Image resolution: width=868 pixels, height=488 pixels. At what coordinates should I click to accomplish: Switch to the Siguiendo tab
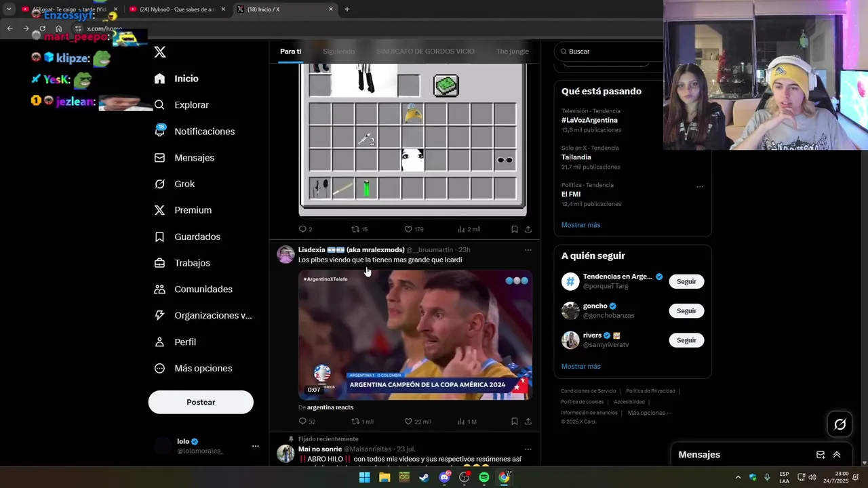[x=338, y=52]
